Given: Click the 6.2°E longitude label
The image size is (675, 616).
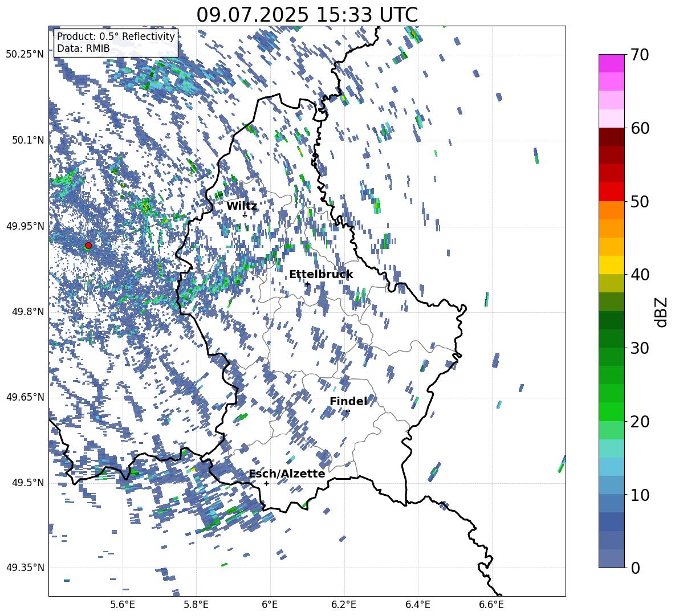Looking at the screenshot, I should point(344,605).
